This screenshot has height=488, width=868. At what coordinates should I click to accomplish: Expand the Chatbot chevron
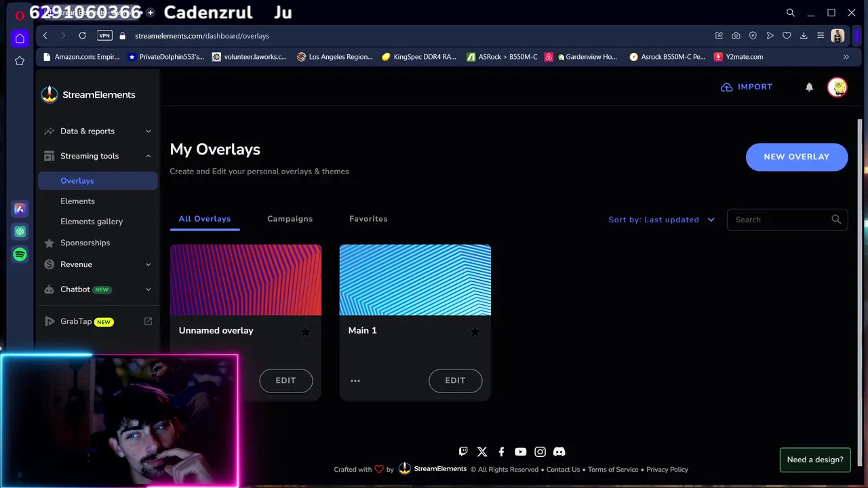(x=148, y=289)
